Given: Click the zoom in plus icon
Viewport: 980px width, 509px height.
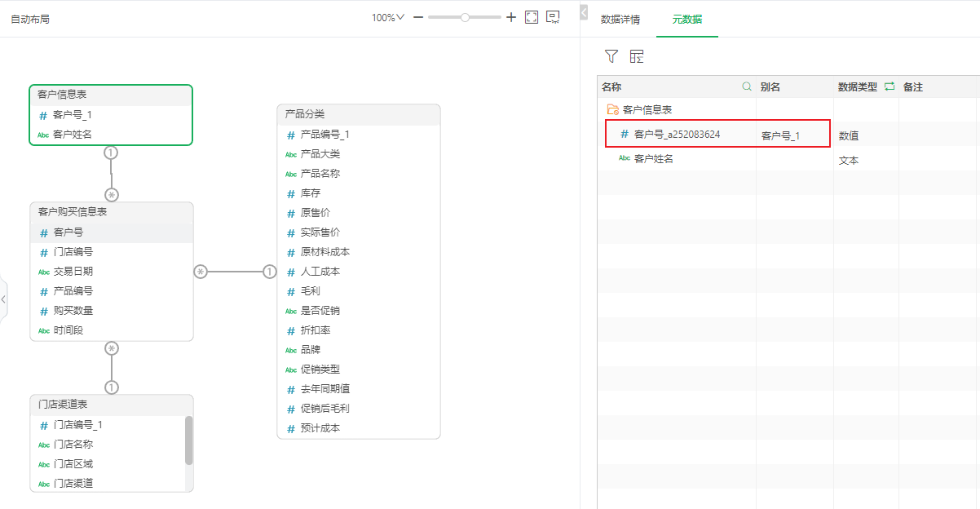Looking at the screenshot, I should [511, 17].
